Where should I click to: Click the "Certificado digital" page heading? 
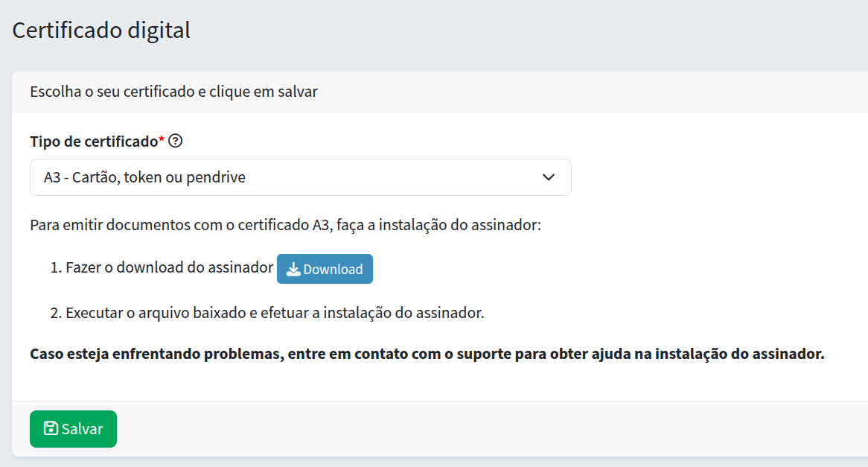(101, 31)
